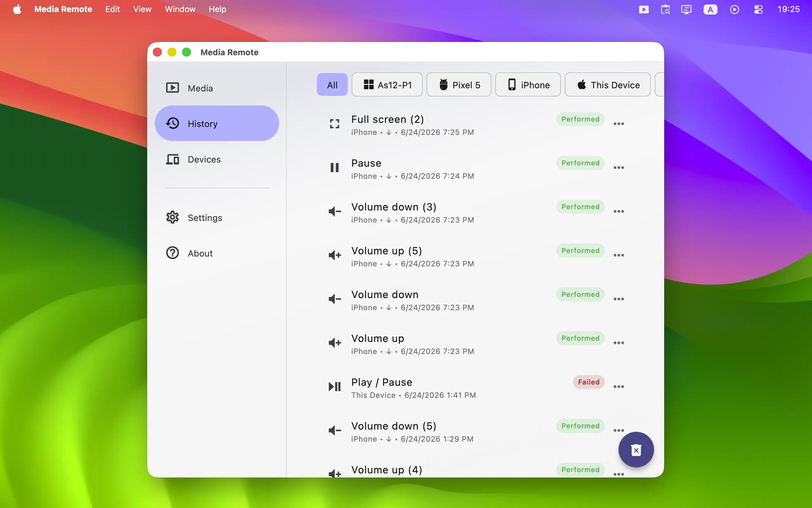
Task: Click the volume up icon in Volume up (4) row
Action: (x=335, y=474)
